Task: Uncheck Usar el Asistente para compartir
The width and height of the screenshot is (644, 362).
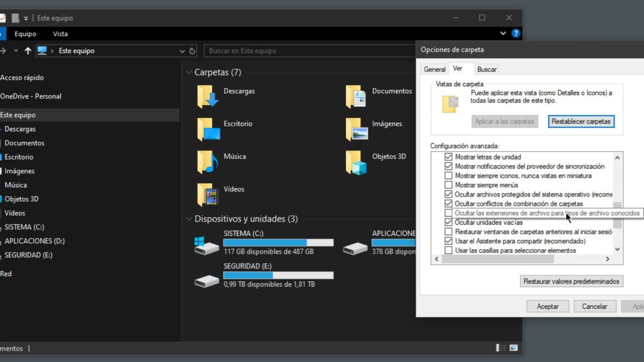Action: point(448,241)
